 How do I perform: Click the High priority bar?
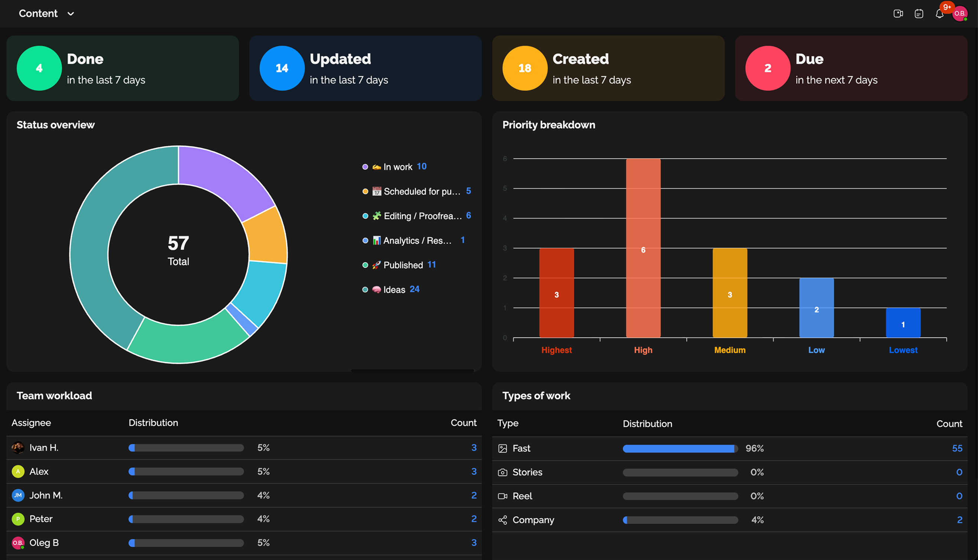click(643, 248)
